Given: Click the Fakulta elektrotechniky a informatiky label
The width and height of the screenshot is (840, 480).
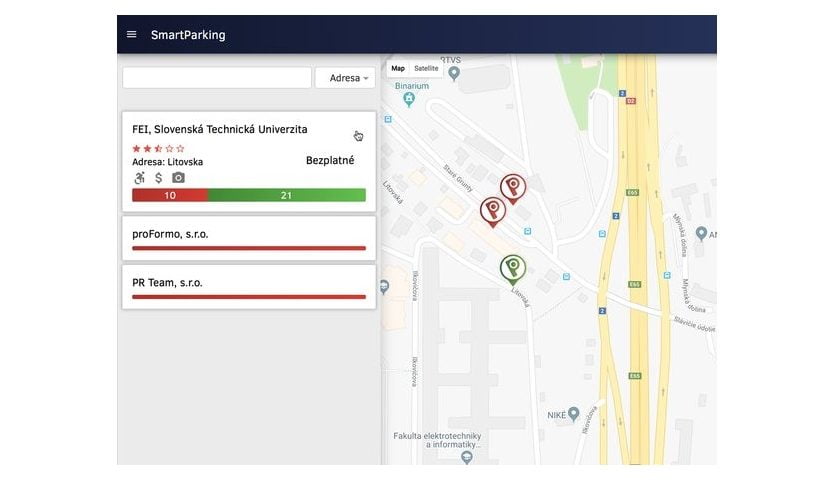Looking at the screenshot, I should click(437, 440).
